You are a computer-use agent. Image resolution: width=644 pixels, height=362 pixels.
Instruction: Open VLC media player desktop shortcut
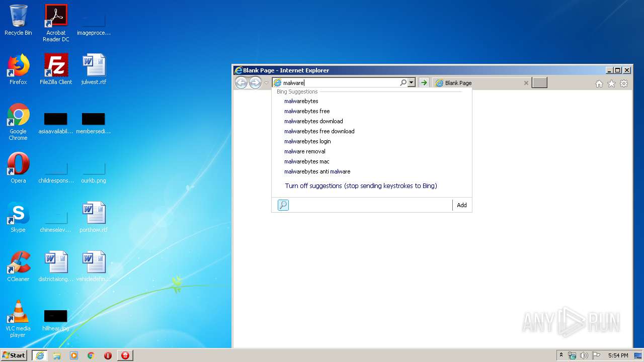(18, 319)
